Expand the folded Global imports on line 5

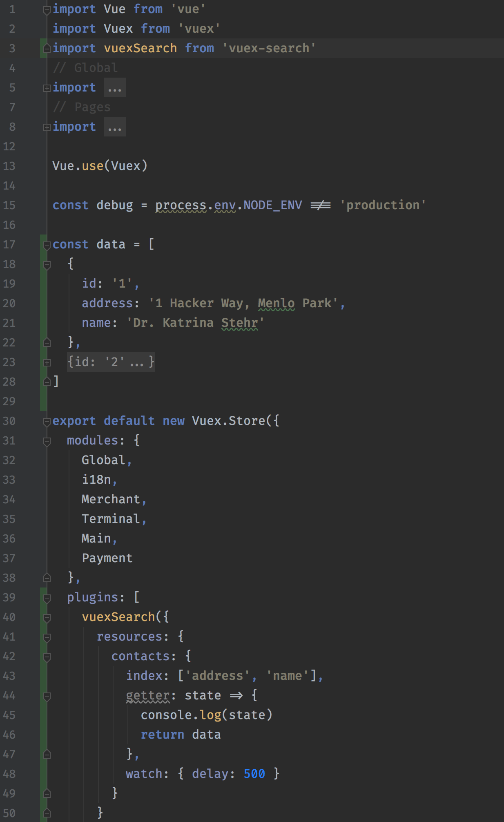pos(47,88)
